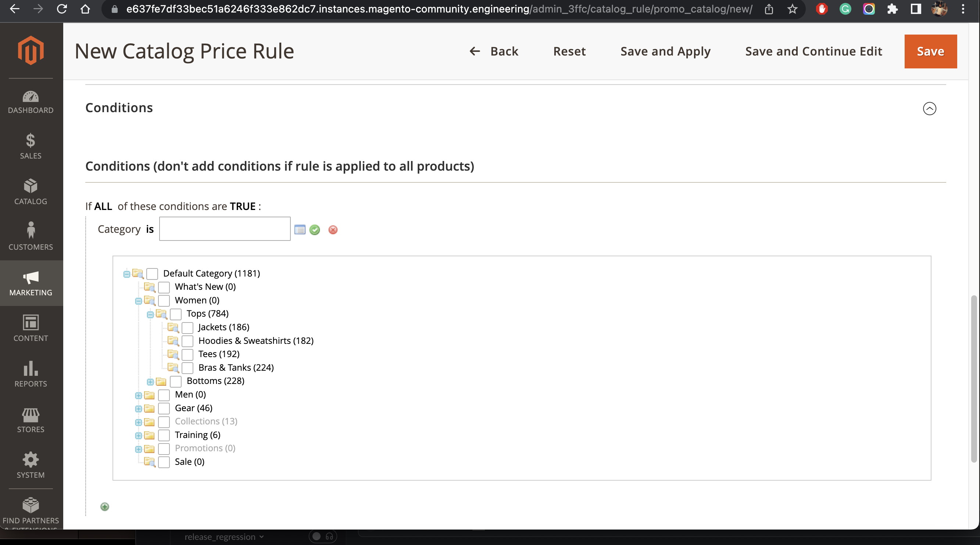Open the System menu in the sidebar
The height and width of the screenshot is (545, 980).
pos(31,465)
